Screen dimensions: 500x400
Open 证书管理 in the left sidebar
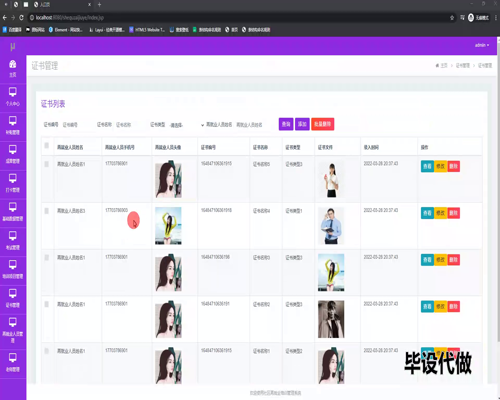(13, 298)
